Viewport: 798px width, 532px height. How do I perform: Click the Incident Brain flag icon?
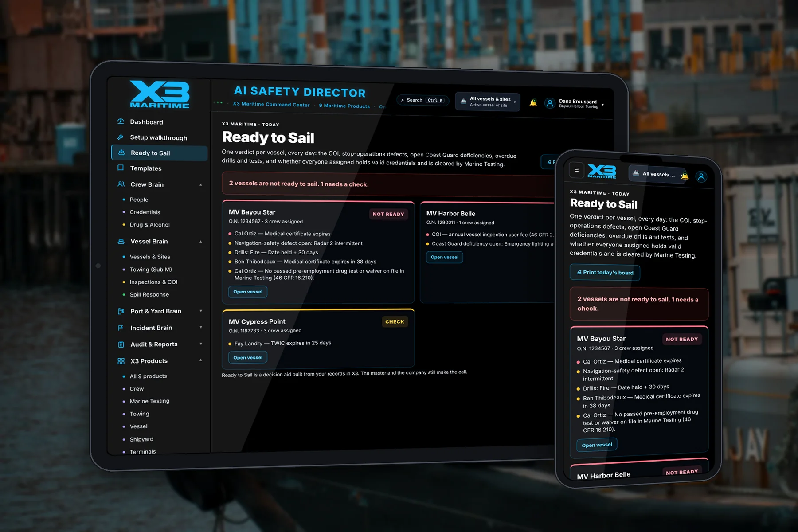point(121,328)
